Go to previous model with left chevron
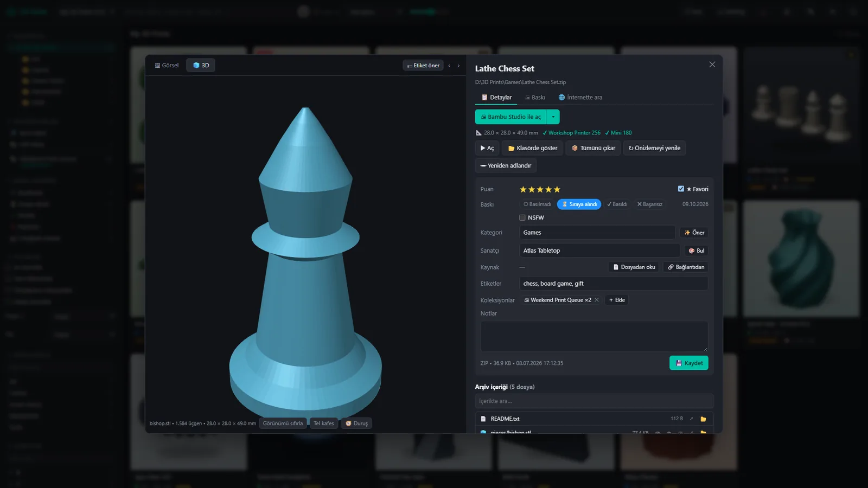 (449, 66)
